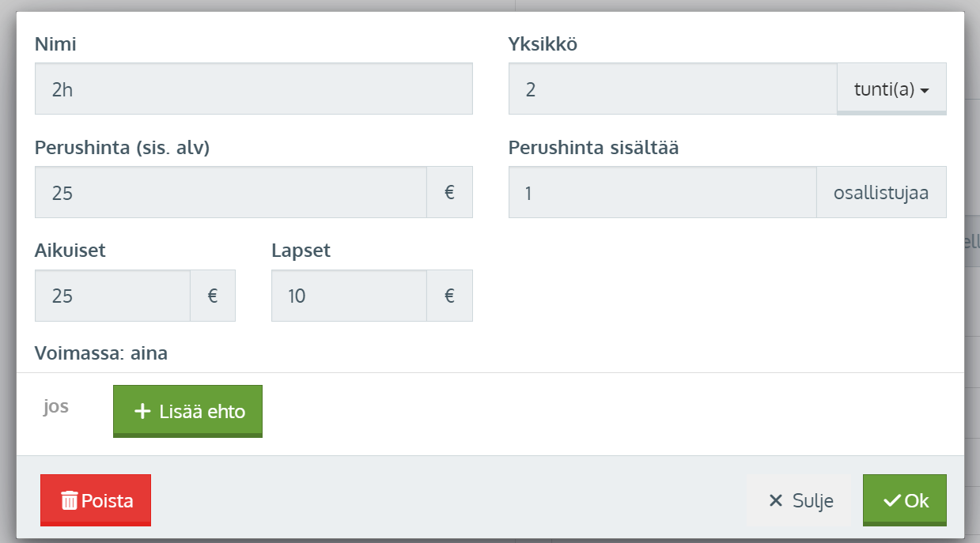Screen dimensions: 980x543
Task: Click the X icon on the Sulje button
Action: 776,500
